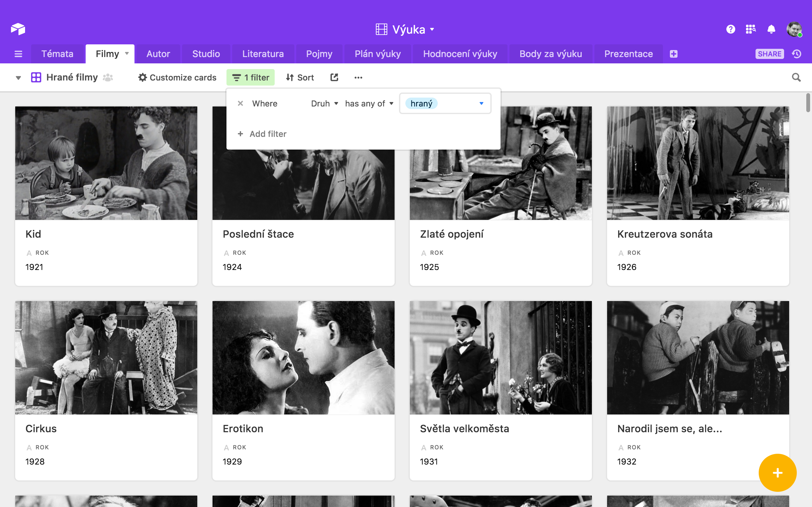This screenshot has height=507, width=812.
Task: Open the help question mark icon
Action: pos(730,29)
